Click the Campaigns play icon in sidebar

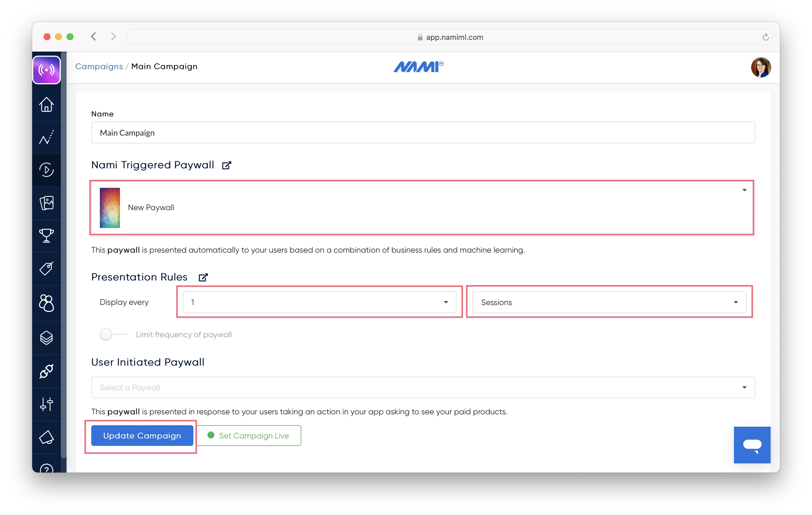[x=46, y=169]
